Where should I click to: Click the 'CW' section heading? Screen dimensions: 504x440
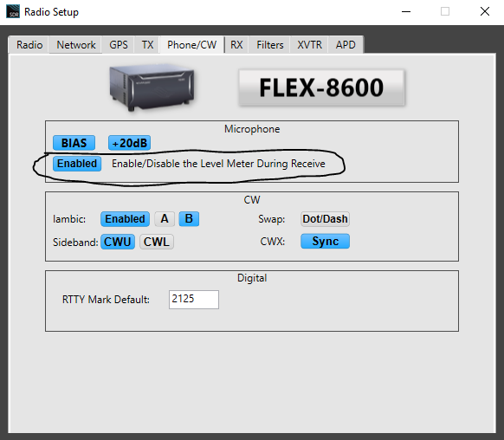[x=252, y=200]
